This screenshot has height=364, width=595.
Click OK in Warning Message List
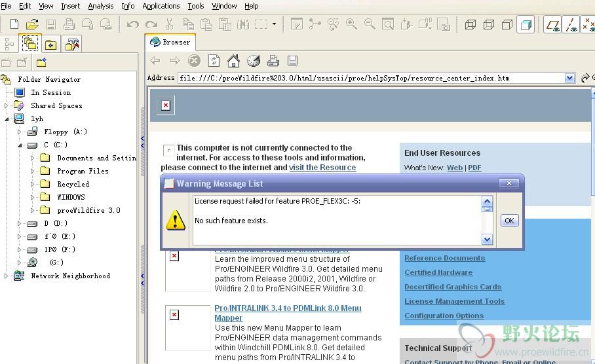[509, 221]
